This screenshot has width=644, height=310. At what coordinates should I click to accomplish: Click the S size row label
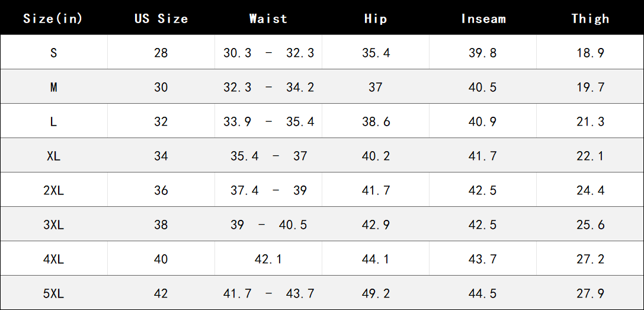coord(53,53)
